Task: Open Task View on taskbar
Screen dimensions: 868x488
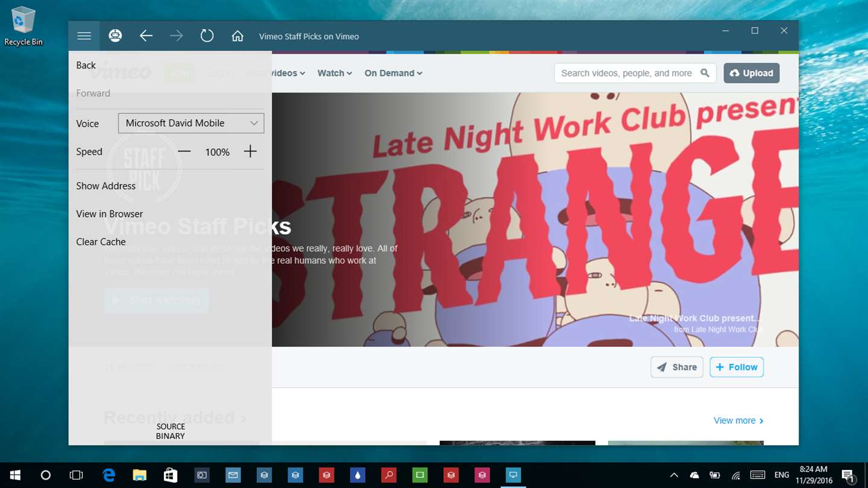Action: point(76,475)
